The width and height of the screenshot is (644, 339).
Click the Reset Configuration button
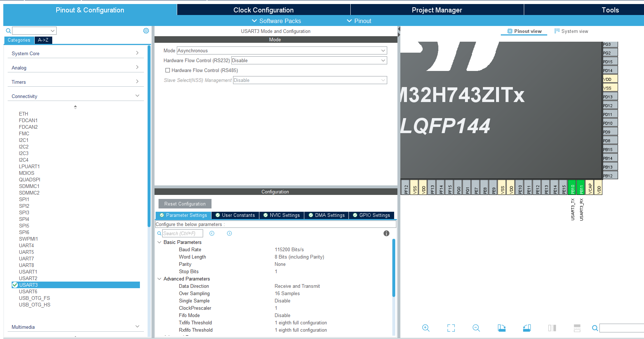(x=184, y=204)
